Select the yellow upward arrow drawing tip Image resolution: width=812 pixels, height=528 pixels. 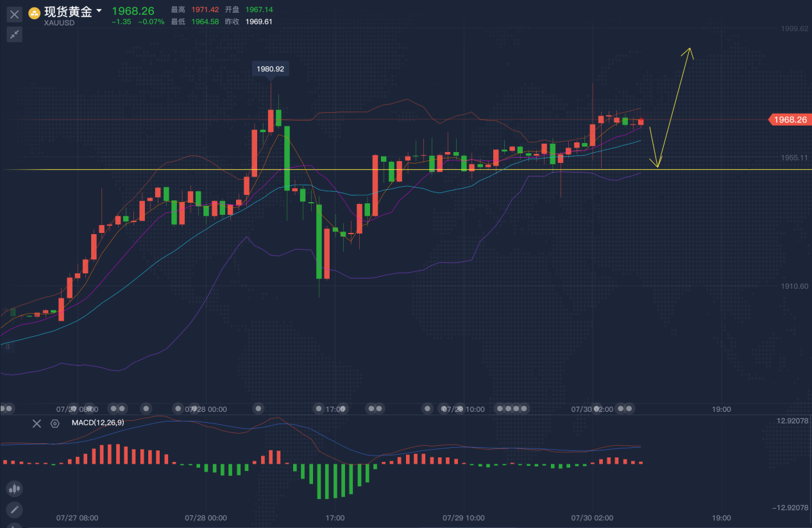tap(689, 49)
